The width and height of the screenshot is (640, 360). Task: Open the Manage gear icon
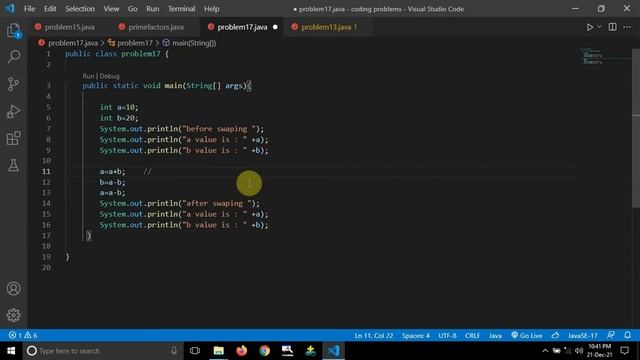click(x=13, y=315)
